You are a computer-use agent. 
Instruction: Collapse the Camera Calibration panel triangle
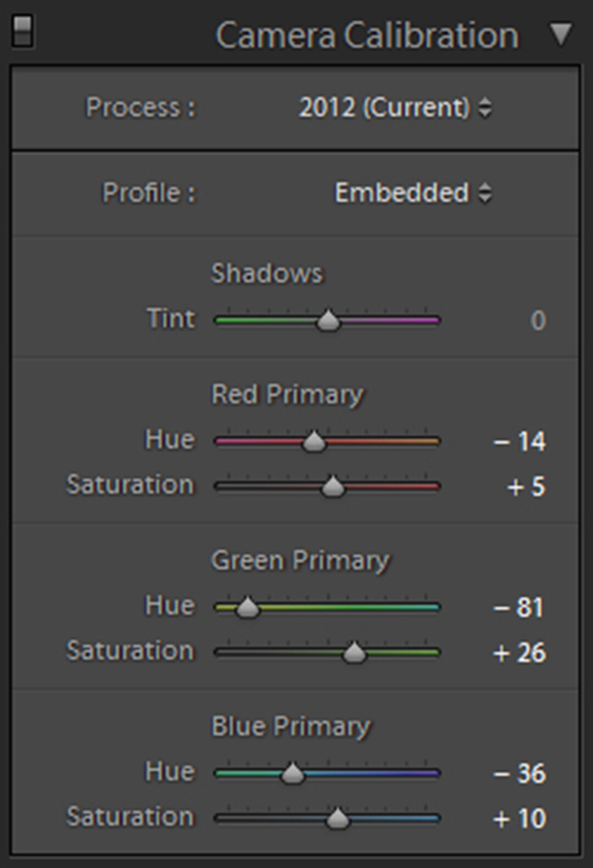(561, 34)
